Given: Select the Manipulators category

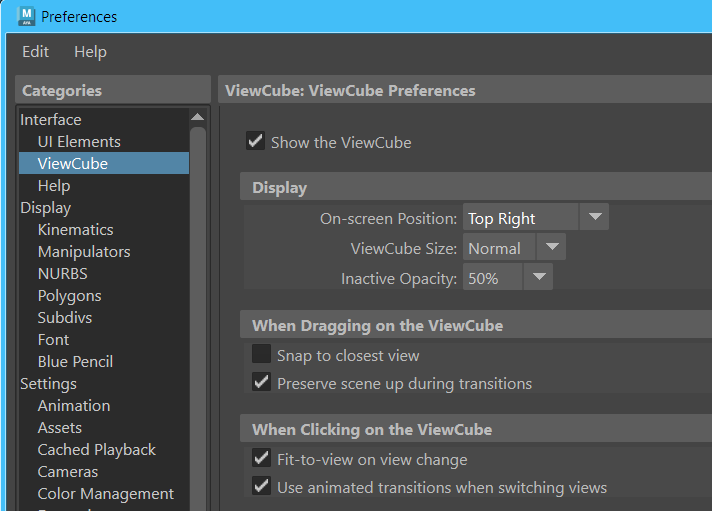Looking at the screenshot, I should pyautogui.click(x=84, y=252).
